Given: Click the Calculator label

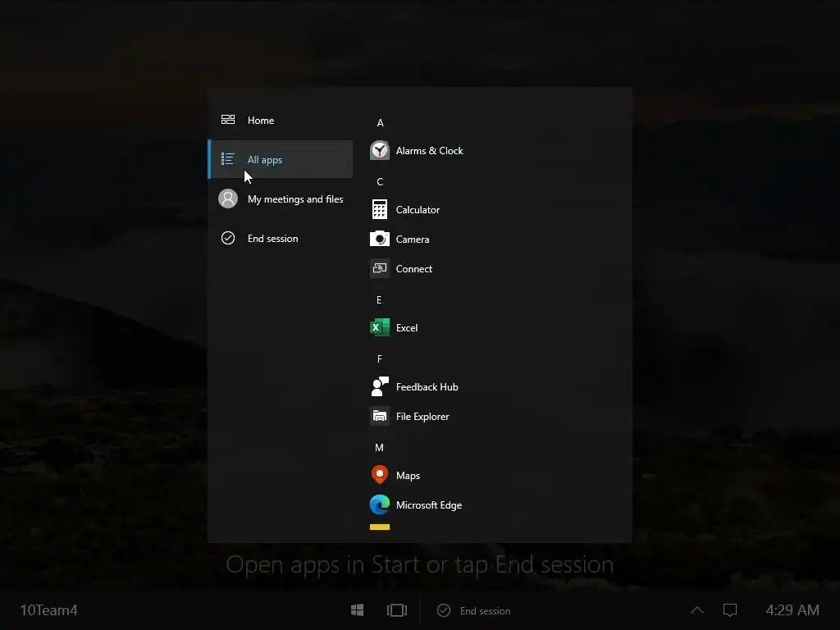Looking at the screenshot, I should pos(418,209).
